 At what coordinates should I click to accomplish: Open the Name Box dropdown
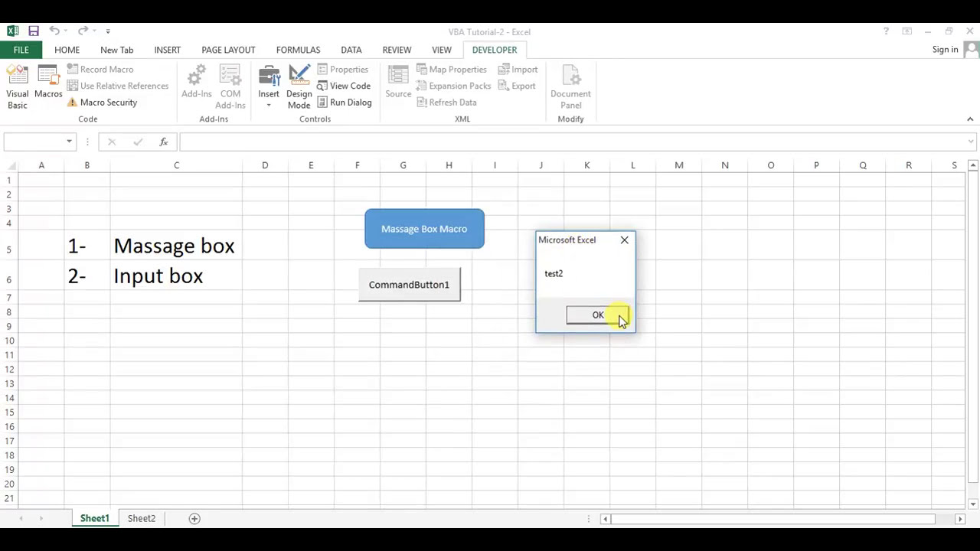tap(69, 142)
